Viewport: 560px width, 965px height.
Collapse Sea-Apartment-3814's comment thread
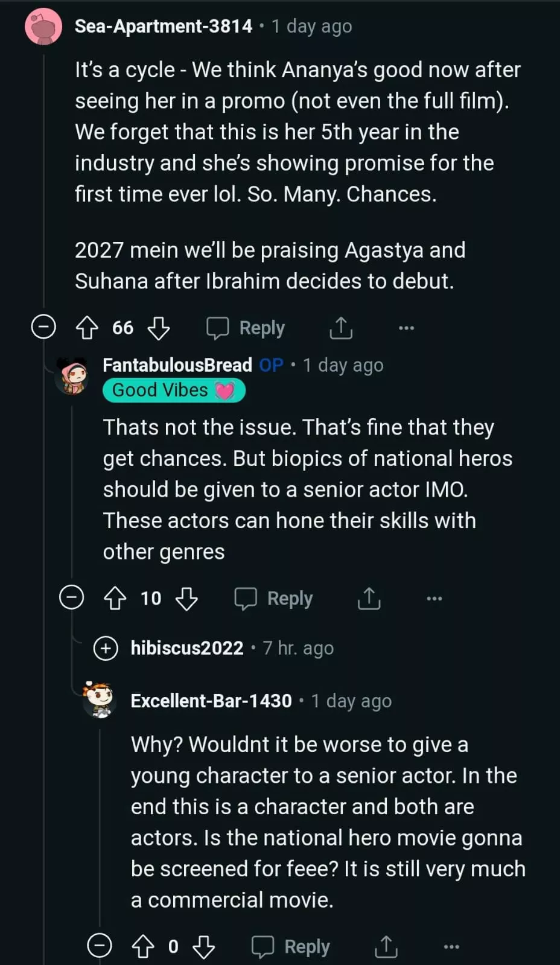pyautogui.click(x=43, y=327)
